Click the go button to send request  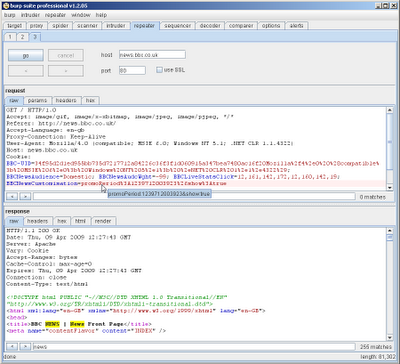tap(26, 55)
